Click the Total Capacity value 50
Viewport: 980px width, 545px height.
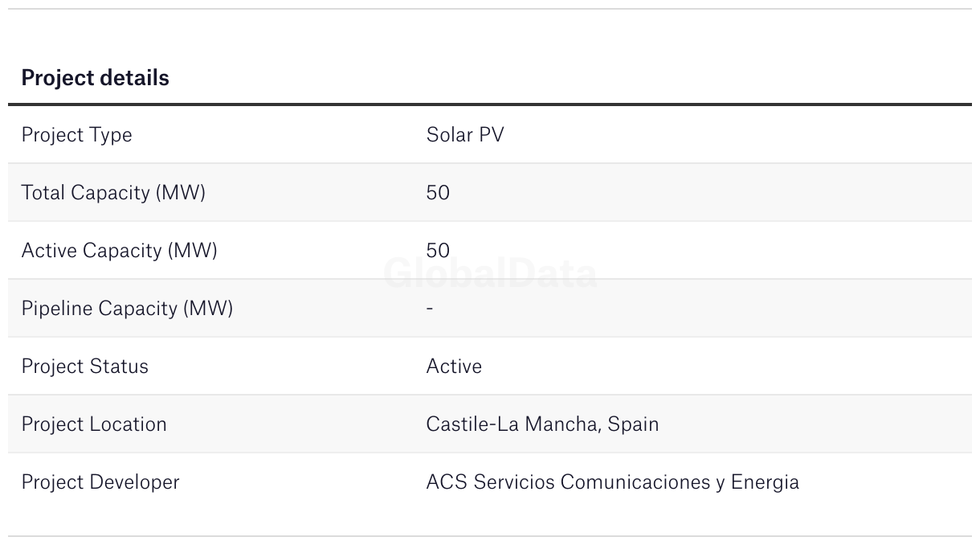click(438, 193)
